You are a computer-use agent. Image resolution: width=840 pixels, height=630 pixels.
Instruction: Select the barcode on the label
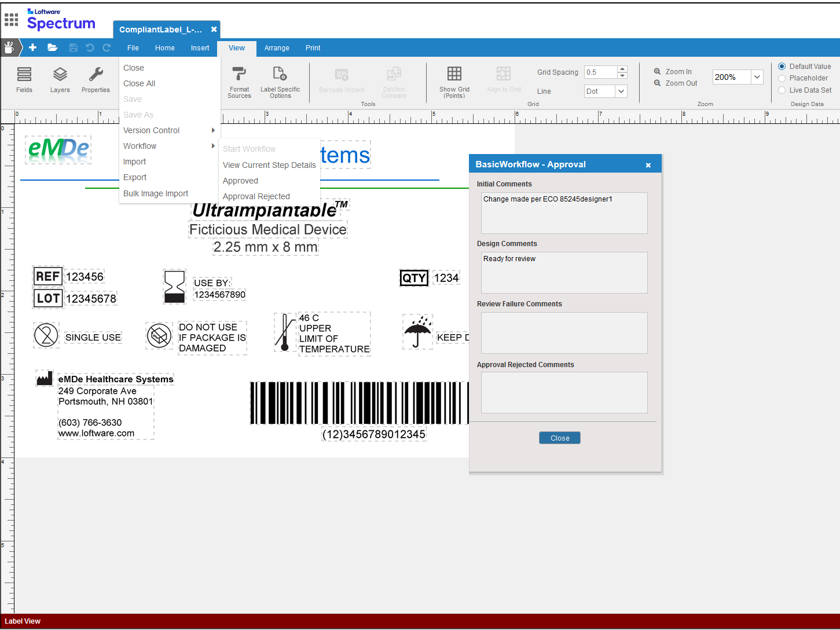click(359, 403)
